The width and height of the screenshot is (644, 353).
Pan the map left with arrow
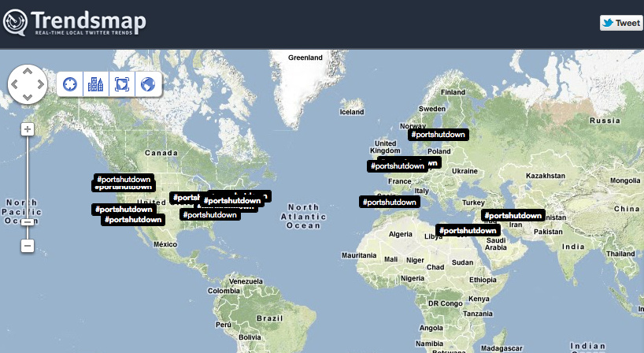[x=14, y=84]
